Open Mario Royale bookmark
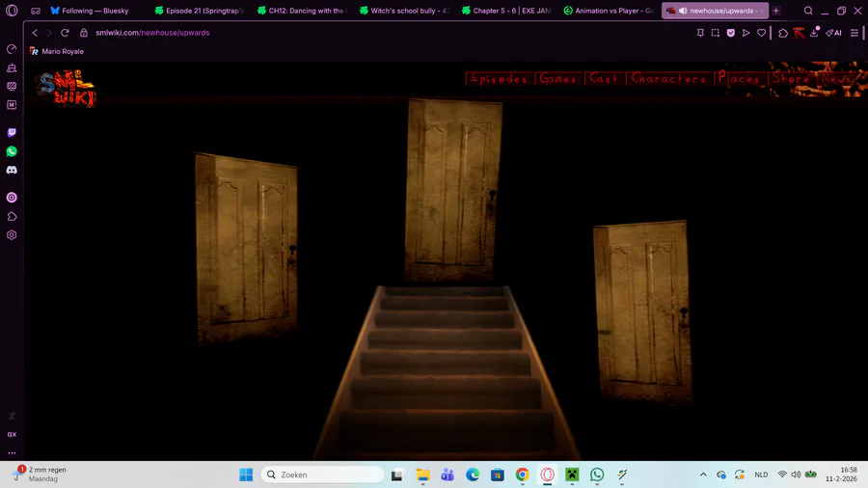Screen dimensions: 868x488 tap(57, 51)
